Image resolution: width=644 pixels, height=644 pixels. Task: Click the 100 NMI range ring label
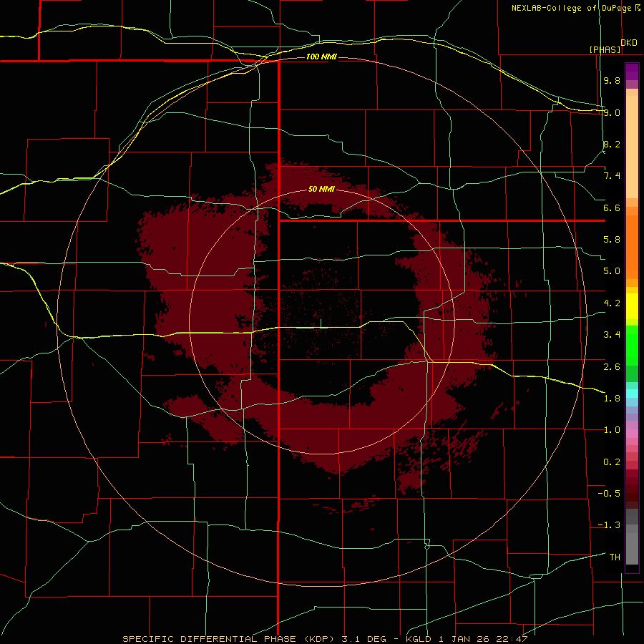(x=321, y=57)
